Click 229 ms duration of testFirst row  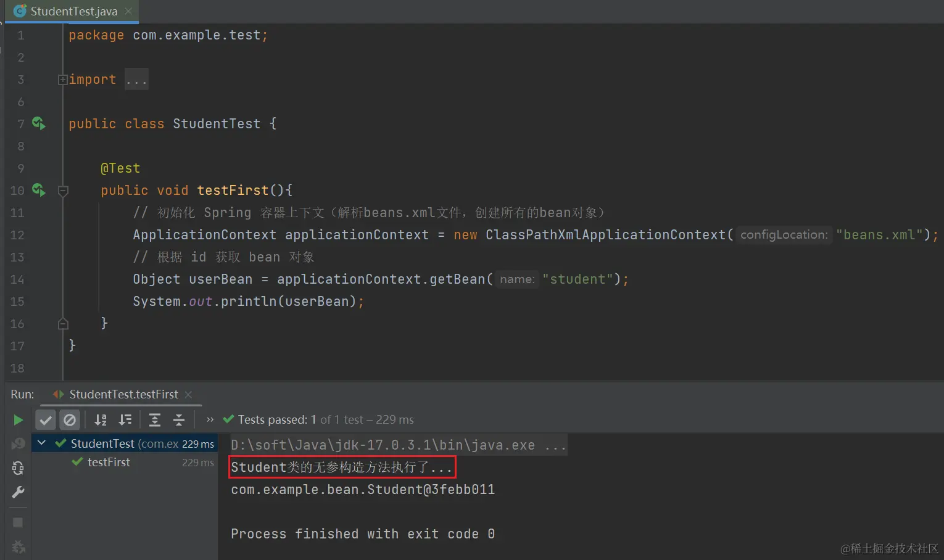coord(198,463)
